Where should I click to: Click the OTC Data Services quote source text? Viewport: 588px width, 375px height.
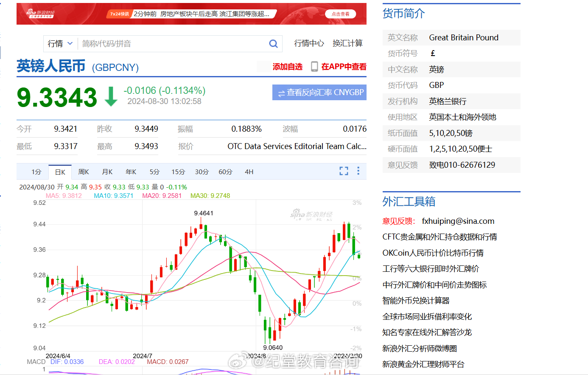(x=297, y=146)
